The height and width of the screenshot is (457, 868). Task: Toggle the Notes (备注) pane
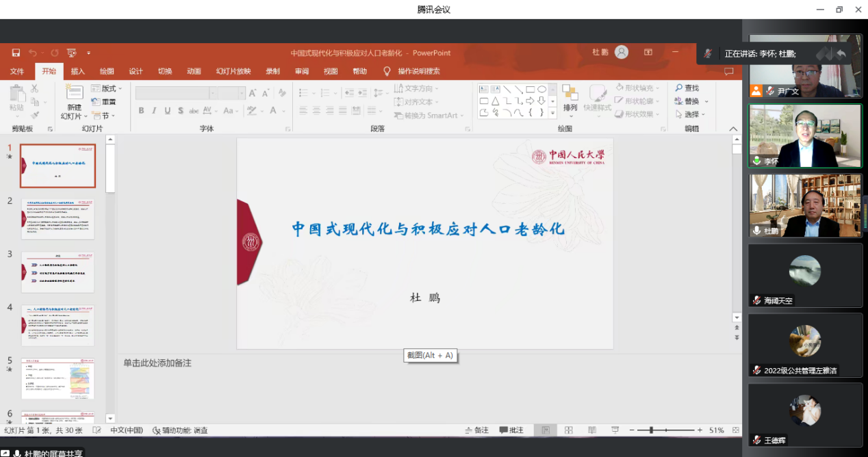tap(476, 430)
